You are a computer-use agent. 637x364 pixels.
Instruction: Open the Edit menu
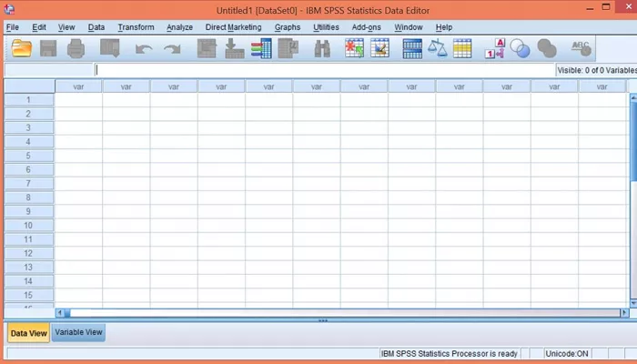pyautogui.click(x=39, y=27)
